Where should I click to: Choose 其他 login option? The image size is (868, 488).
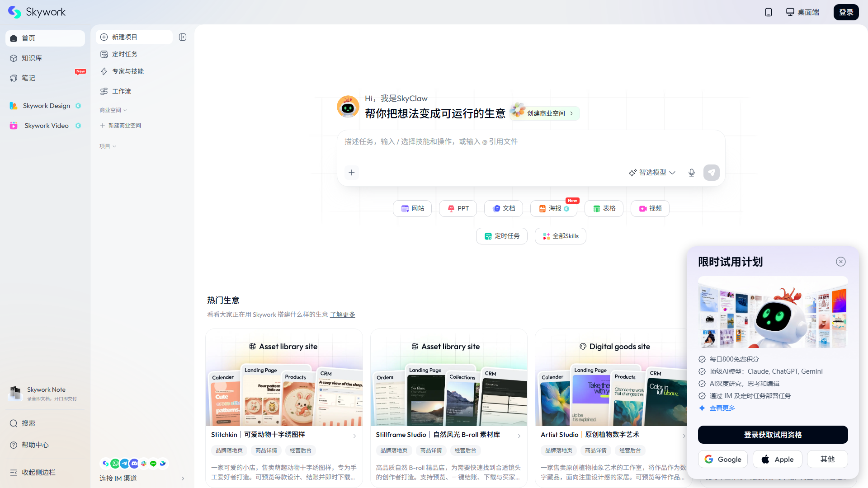pos(827,459)
